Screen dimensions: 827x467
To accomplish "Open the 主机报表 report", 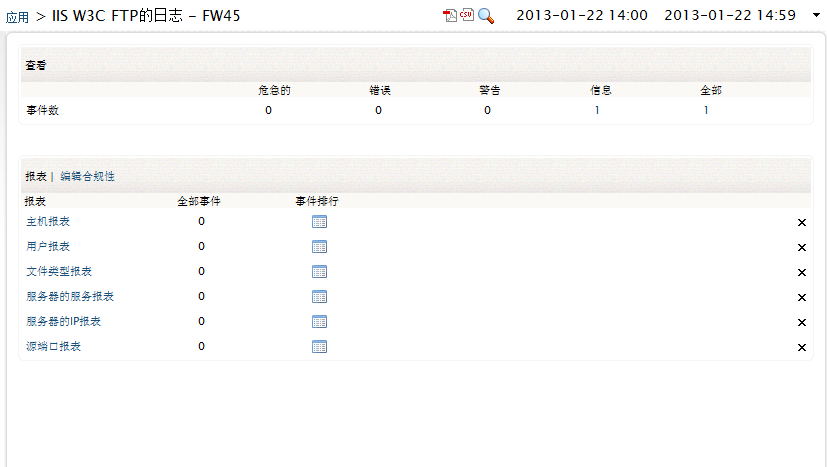I will click(48, 222).
